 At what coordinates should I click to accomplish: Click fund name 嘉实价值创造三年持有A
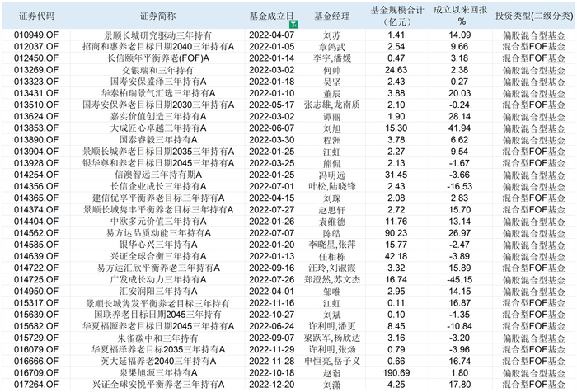[x=158, y=117]
